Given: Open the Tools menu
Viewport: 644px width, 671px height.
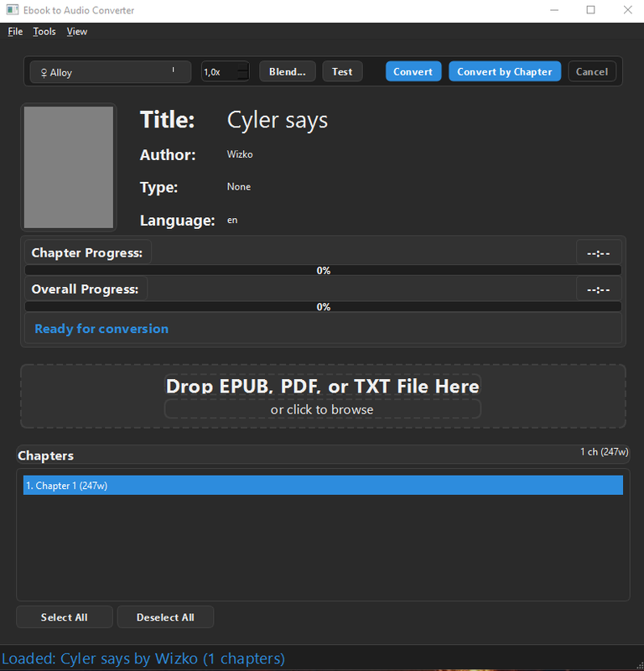Looking at the screenshot, I should tap(44, 32).
